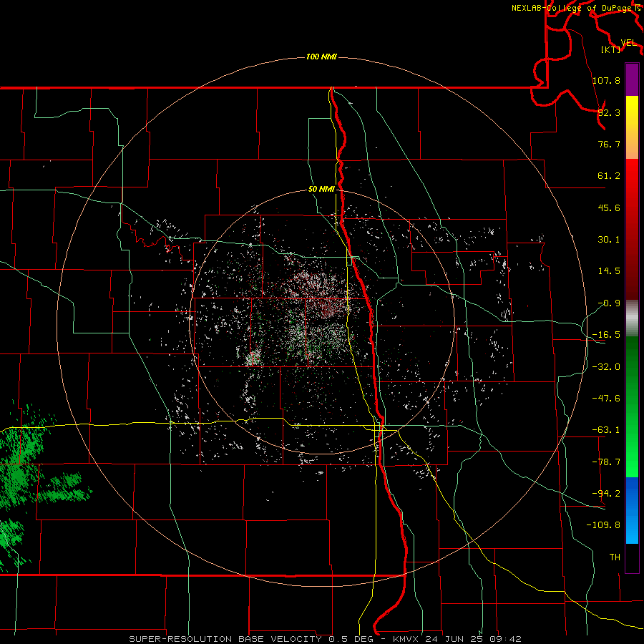Viewport: 644px width, 644px height.
Task: Click the -78.7 velocity scale value
Action: 606,462
